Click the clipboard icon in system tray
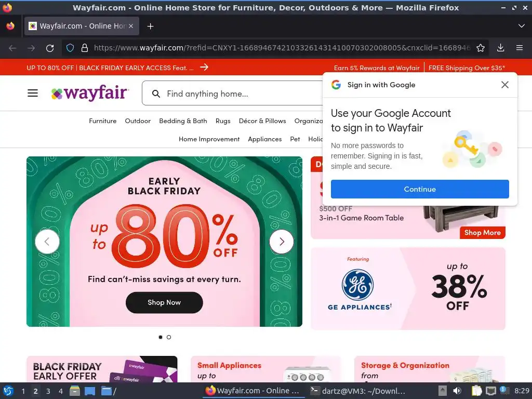Viewport: 532px width, 399px height. (477, 391)
